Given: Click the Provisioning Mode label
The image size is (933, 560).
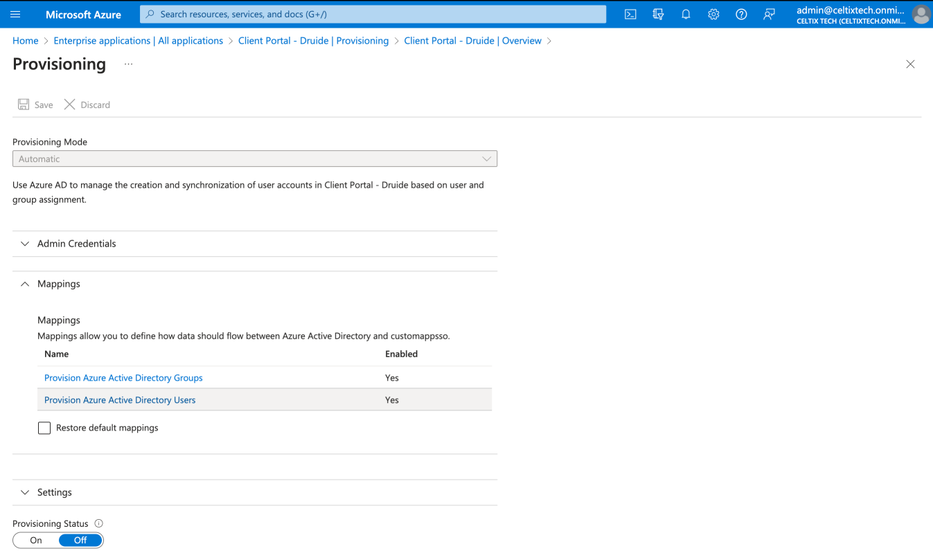Looking at the screenshot, I should [50, 142].
